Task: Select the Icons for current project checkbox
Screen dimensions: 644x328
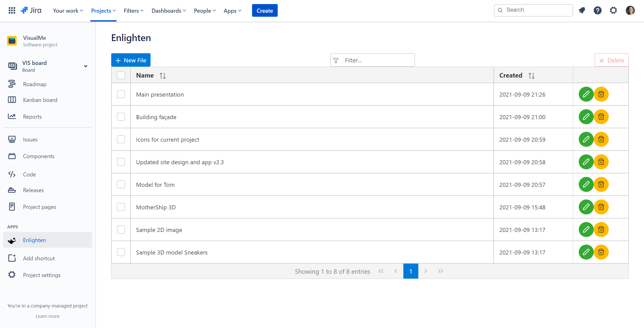Action: click(x=121, y=139)
